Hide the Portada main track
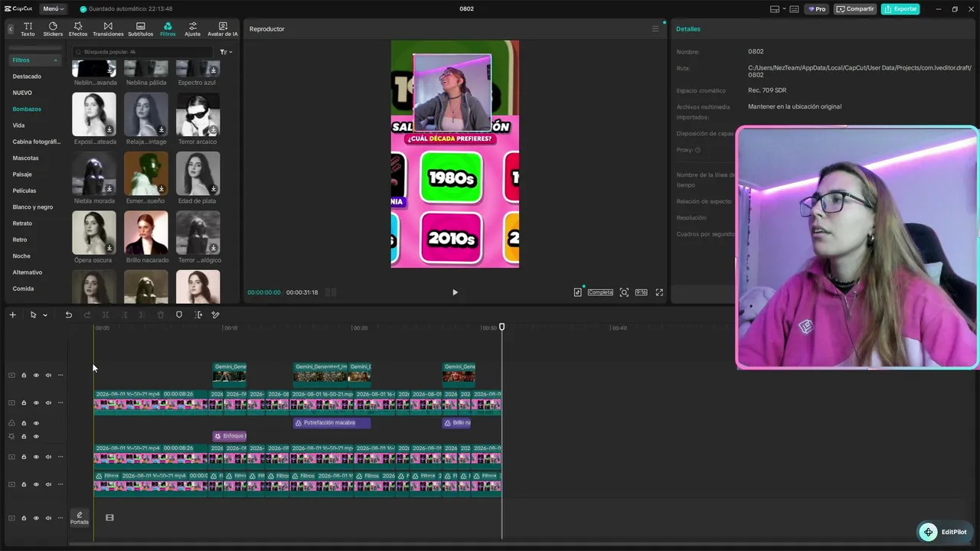The width and height of the screenshot is (980, 551). [x=36, y=518]
